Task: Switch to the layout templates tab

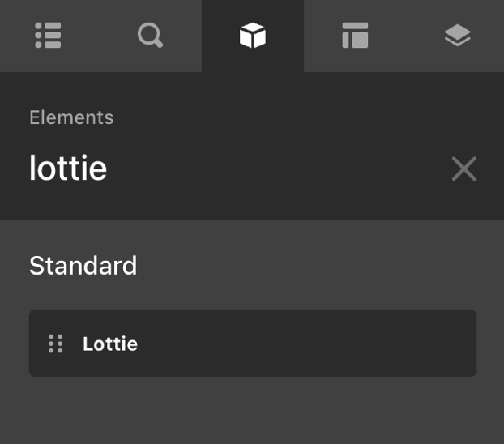Action: [x=355, y=36]
